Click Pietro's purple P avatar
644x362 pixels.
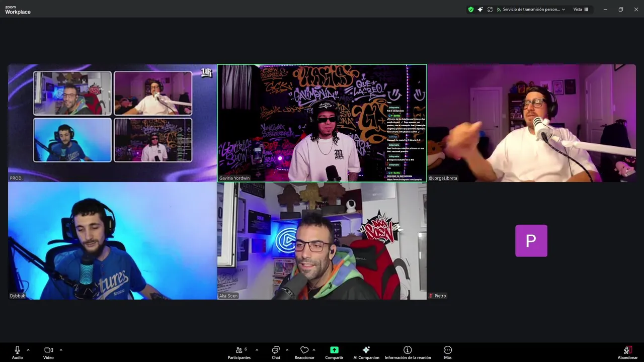(531, 241)
